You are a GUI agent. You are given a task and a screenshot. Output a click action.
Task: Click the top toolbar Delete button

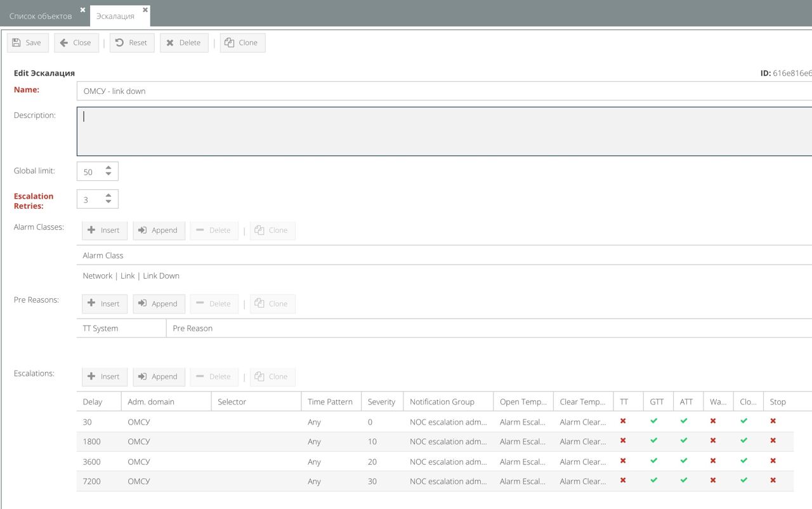[184, 43]
